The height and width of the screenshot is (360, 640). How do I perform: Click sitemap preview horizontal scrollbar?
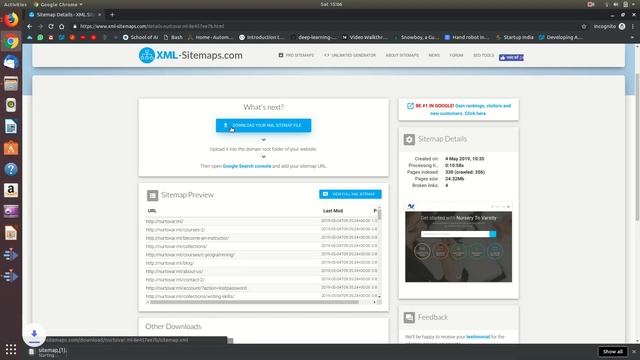[254, 302]
